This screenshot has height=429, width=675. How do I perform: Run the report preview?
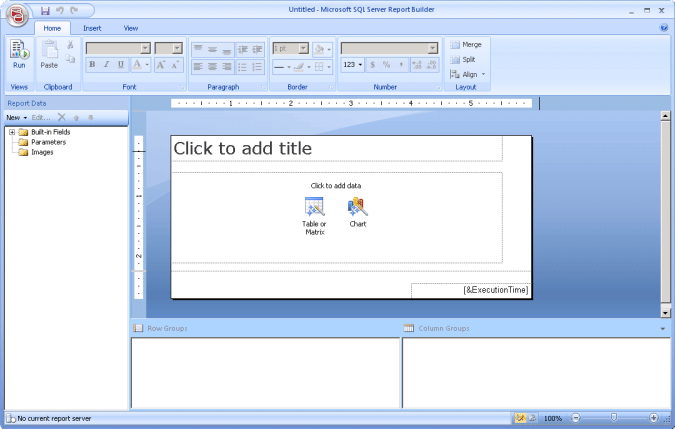click(19, 55)
